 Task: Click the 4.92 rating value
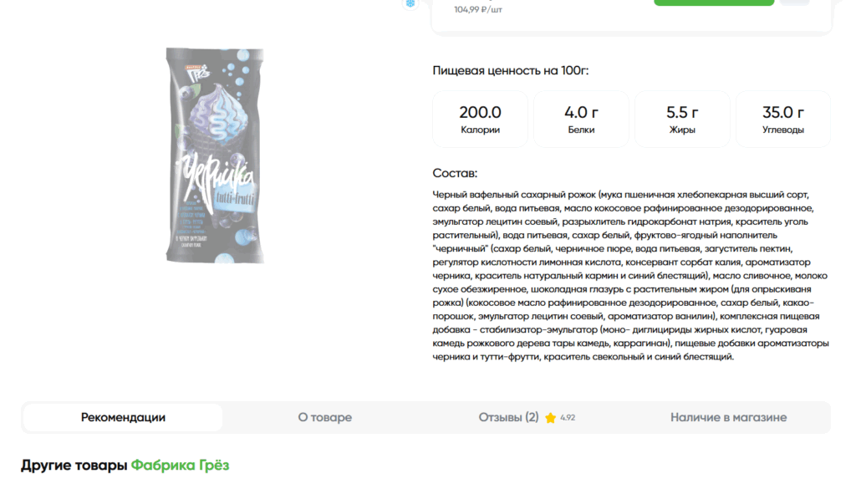click(x=568, y=418)
